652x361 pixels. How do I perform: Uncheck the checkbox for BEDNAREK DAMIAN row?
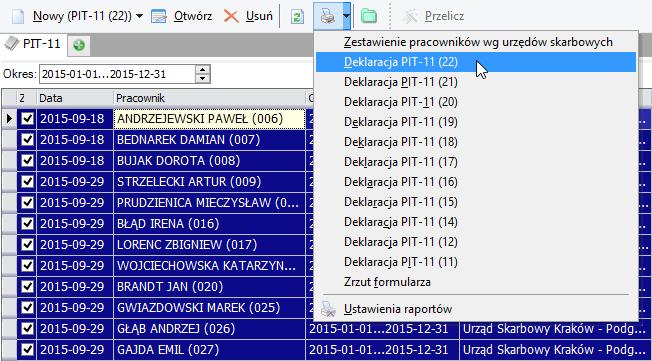coord(27,140)
